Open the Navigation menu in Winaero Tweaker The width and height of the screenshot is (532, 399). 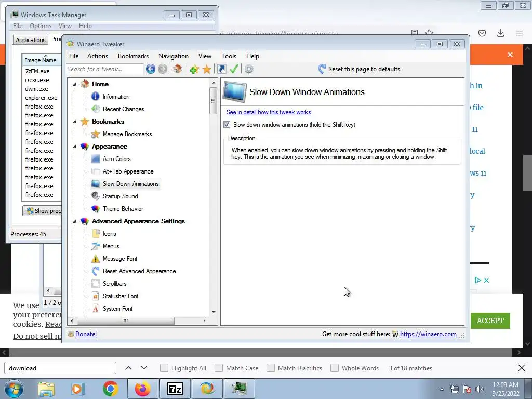[174, 56]
